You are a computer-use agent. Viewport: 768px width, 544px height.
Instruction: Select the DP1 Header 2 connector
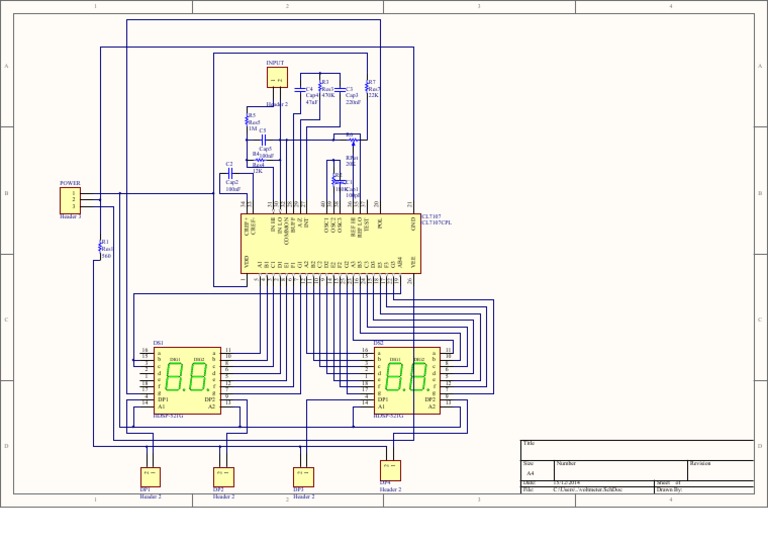coord(150,477)
